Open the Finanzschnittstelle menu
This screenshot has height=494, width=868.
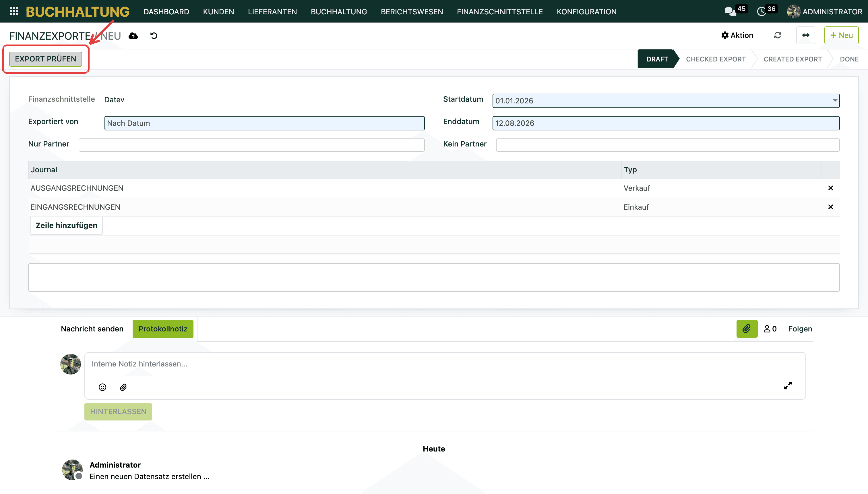500,12
